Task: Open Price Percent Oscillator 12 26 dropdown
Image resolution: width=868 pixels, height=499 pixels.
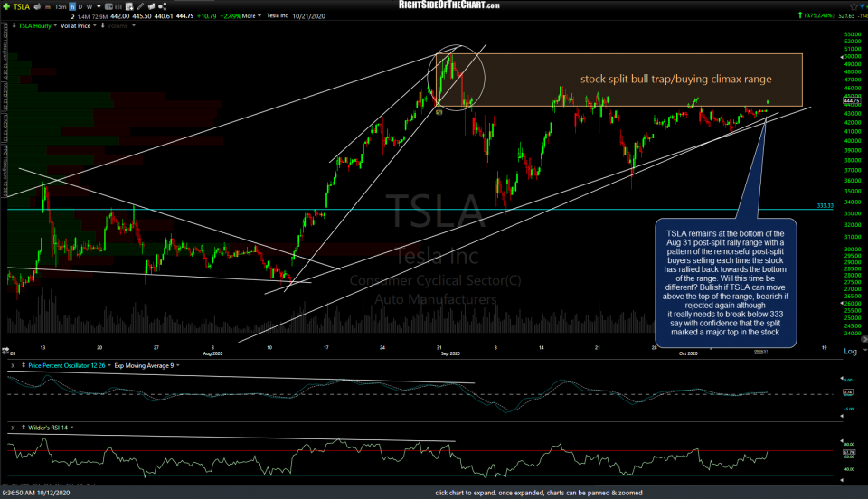Action: coord(109,365)
